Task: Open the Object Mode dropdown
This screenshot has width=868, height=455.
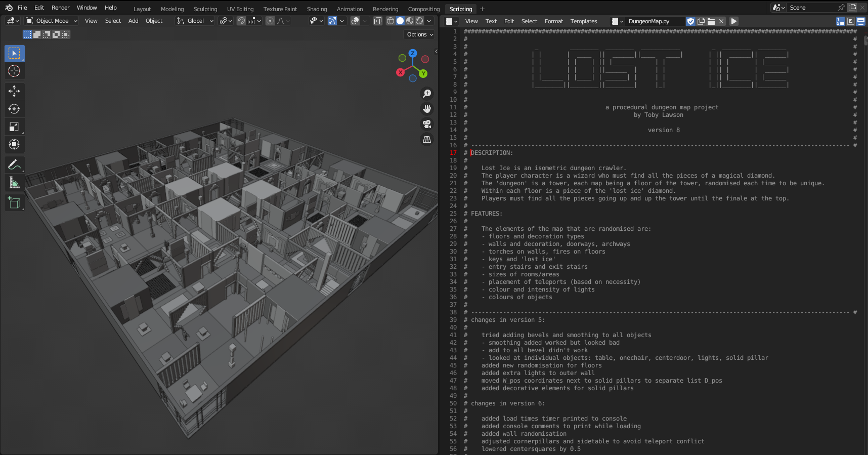Action: 52,21
